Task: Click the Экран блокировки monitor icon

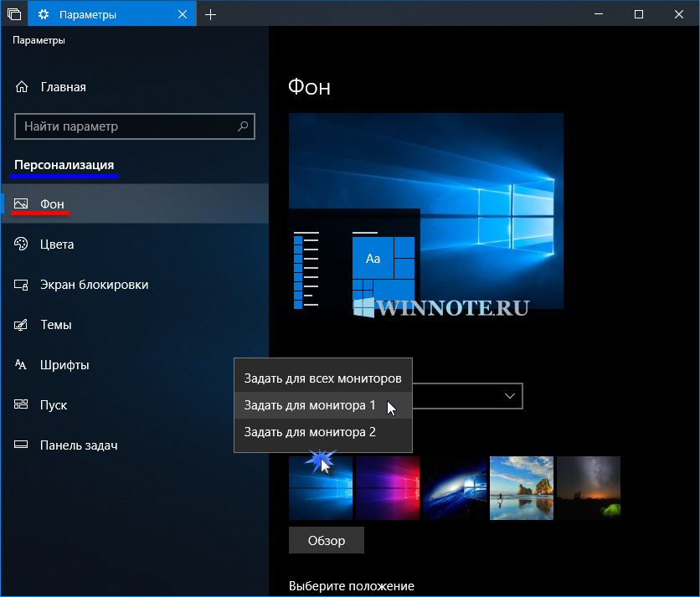Action: [22, 285]
